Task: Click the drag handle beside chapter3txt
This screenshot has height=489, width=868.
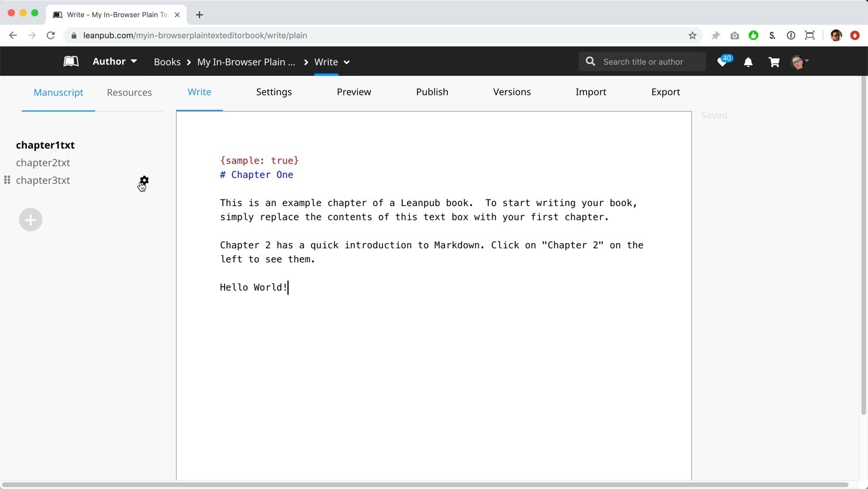Action: coord(7,180)
